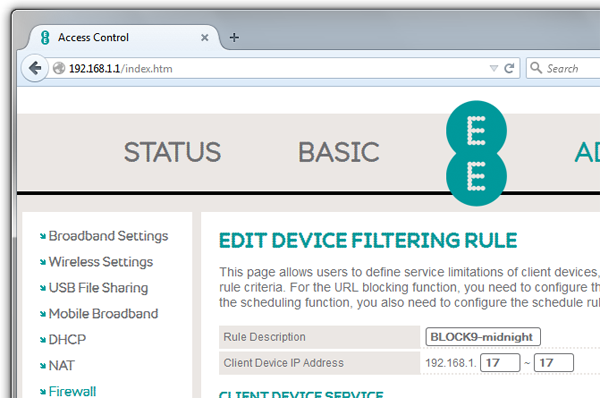Focus the browser Search field

[563, 69]
